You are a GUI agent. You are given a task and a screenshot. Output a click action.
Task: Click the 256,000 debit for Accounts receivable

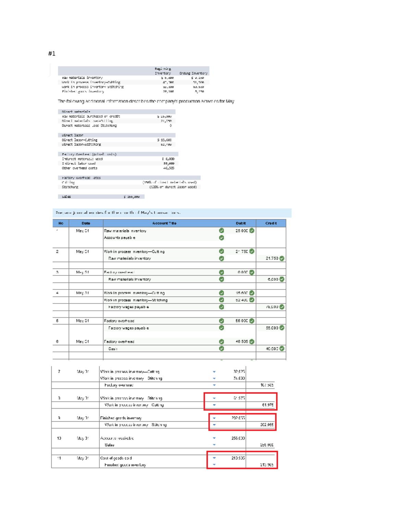[x=238, y=438]
